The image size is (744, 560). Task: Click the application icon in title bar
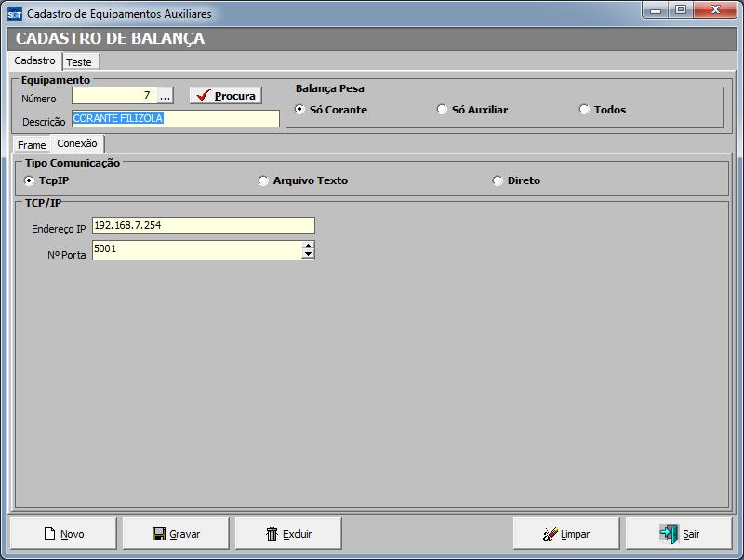pyautogui.click(x=14, y=14)
